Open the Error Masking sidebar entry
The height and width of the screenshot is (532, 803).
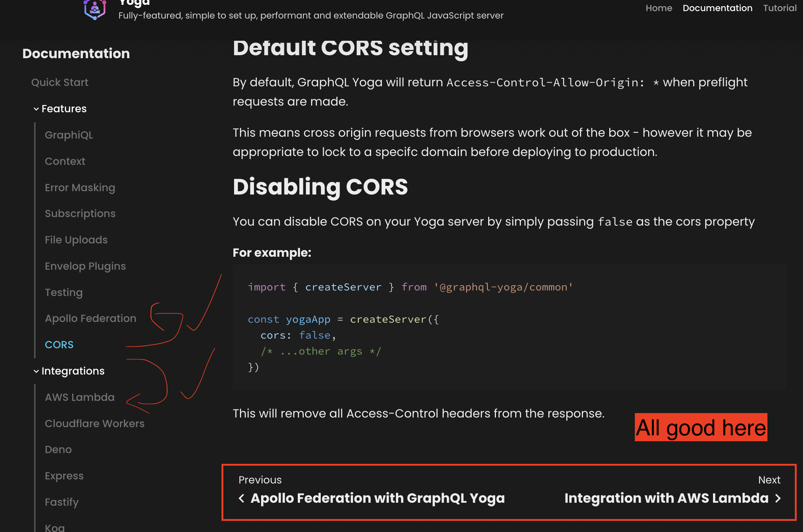coord(80,187)
